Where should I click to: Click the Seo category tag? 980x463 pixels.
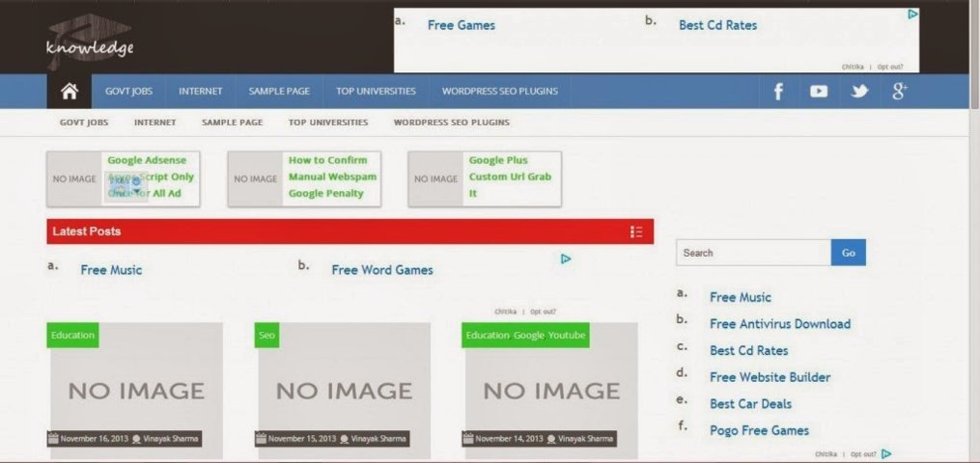[266, 335]
